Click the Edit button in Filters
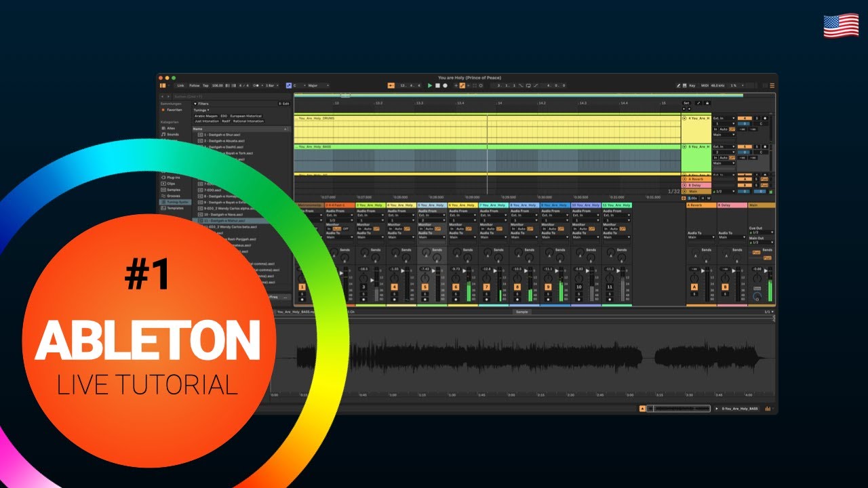This screenshot has height=488, width=868. pos(284,104)
